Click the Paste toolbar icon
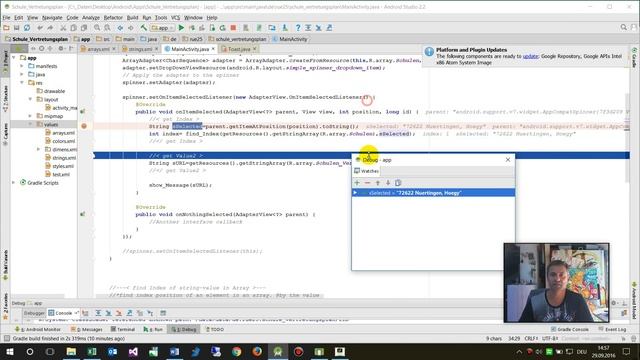The image size is (640, 360). (x=84, y=28)
